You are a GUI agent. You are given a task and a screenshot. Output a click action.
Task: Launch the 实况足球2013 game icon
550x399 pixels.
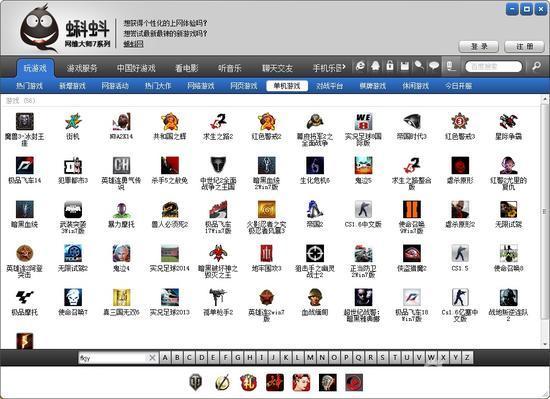pyautogui.click(x=170, y=297)
